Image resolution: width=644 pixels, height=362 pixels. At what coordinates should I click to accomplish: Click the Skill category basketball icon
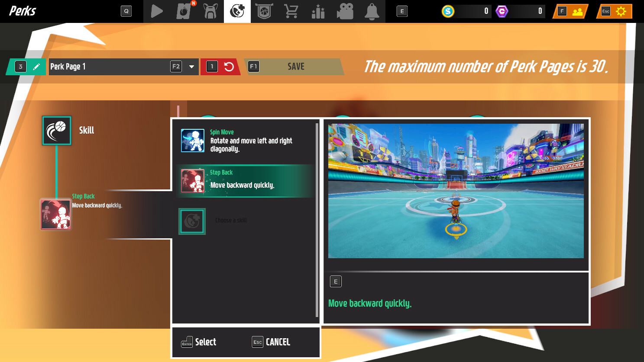tap(57, 130)
